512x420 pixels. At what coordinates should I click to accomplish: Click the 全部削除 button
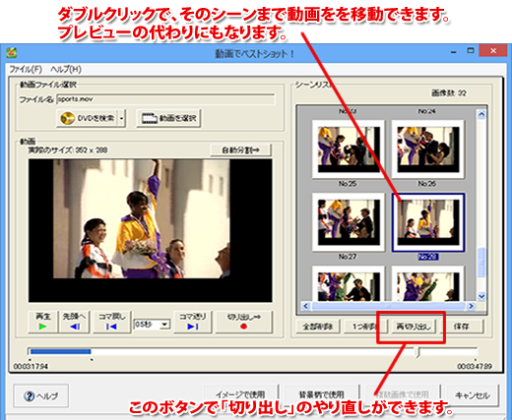[318, 327]
